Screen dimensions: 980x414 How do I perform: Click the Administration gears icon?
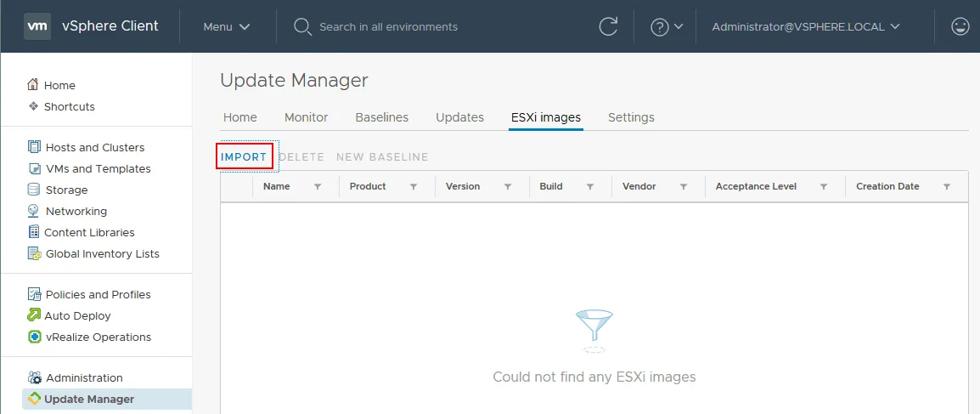(35, 377)
